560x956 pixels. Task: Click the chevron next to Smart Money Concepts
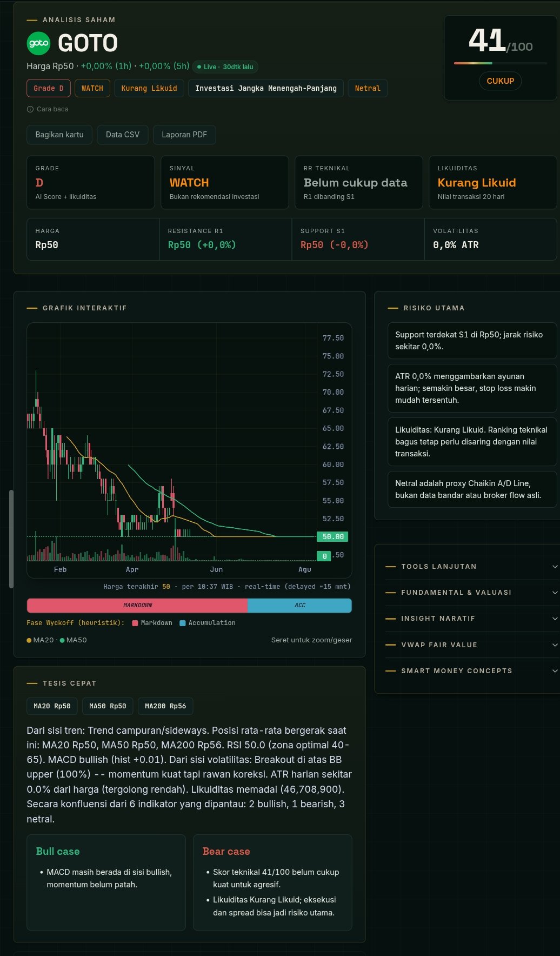coord(555,671)
